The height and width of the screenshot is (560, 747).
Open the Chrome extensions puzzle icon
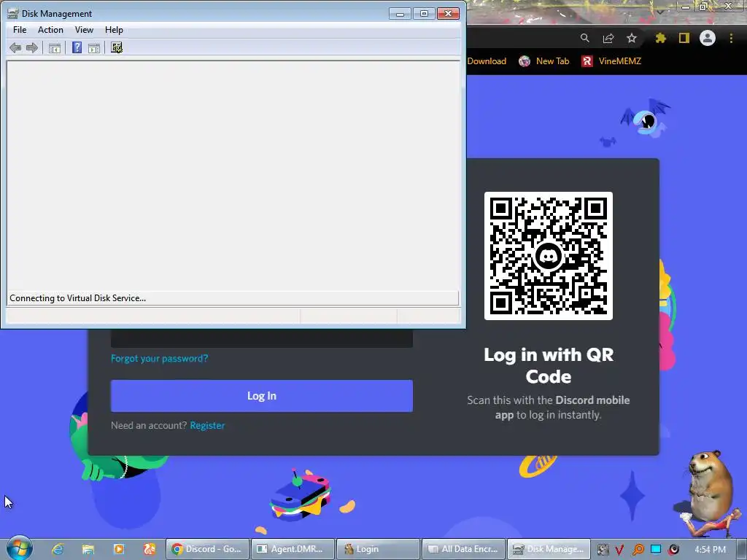[660, 38]
